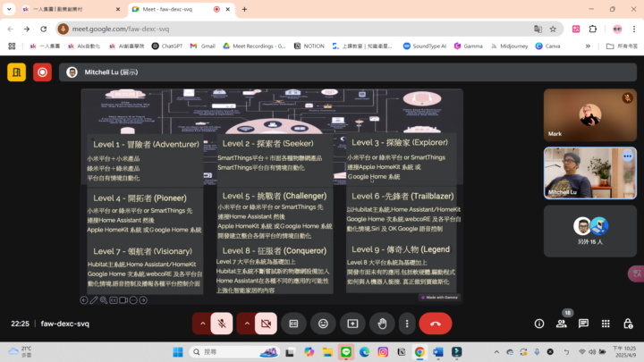Click the pink translate icon at right edge

pos(637,274)
